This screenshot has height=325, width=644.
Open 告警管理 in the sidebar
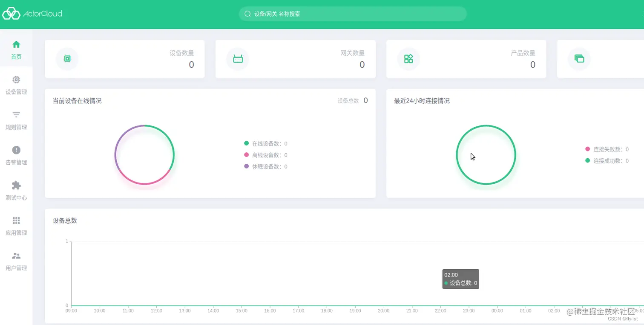pyautogui.click(x=16, y=156)
